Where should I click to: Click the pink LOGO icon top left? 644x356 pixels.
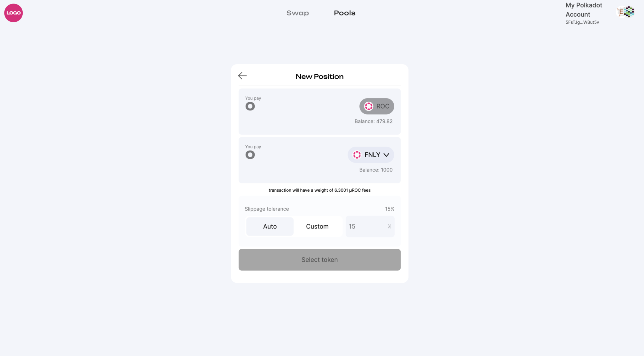(13, 13)
